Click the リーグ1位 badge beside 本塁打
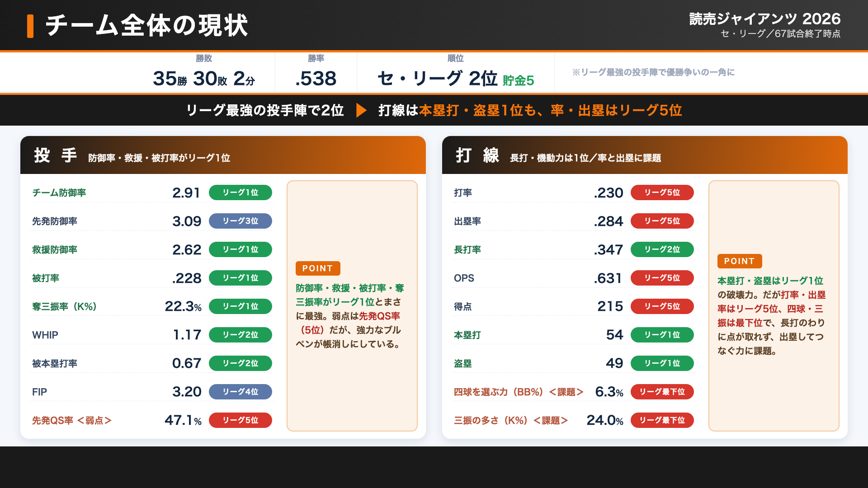This screenshot has height=488, width=868. point(662,335)
